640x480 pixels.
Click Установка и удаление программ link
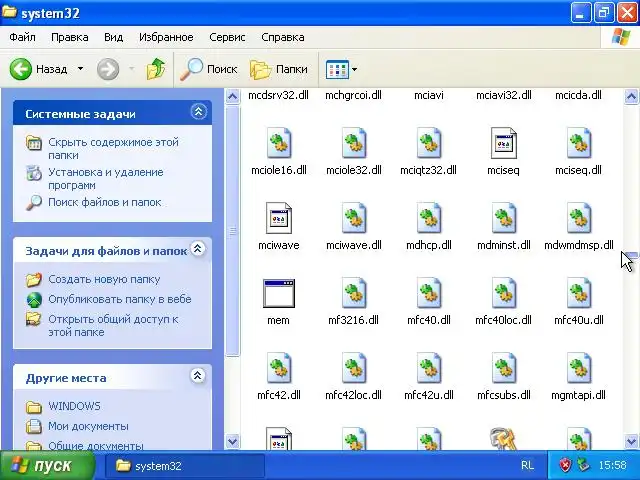(106, 178)
